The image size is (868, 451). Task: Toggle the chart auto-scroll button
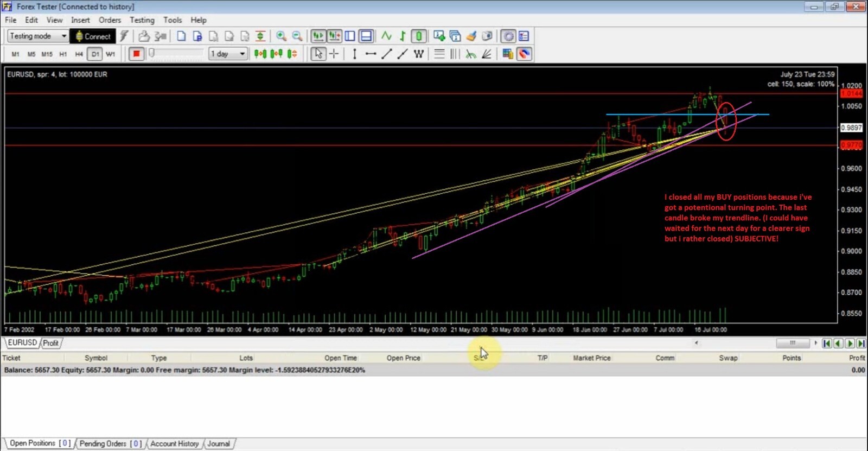(x=318, y=36)
